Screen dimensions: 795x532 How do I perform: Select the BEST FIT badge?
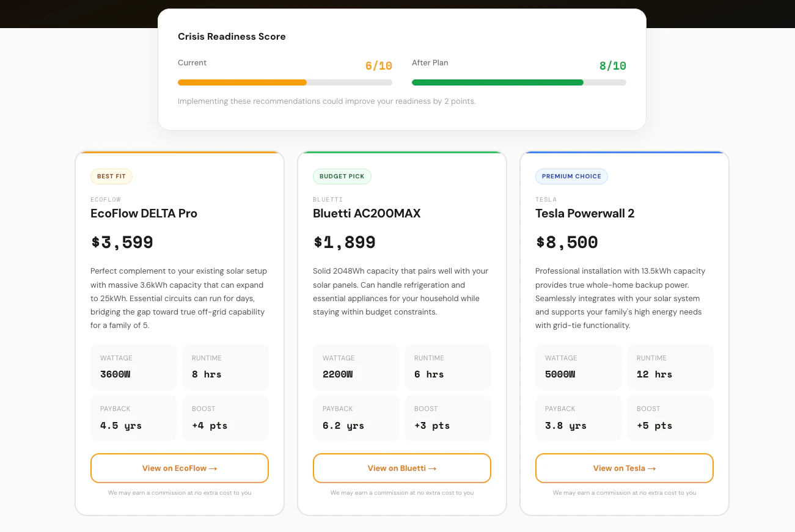(x=111, y=177)
